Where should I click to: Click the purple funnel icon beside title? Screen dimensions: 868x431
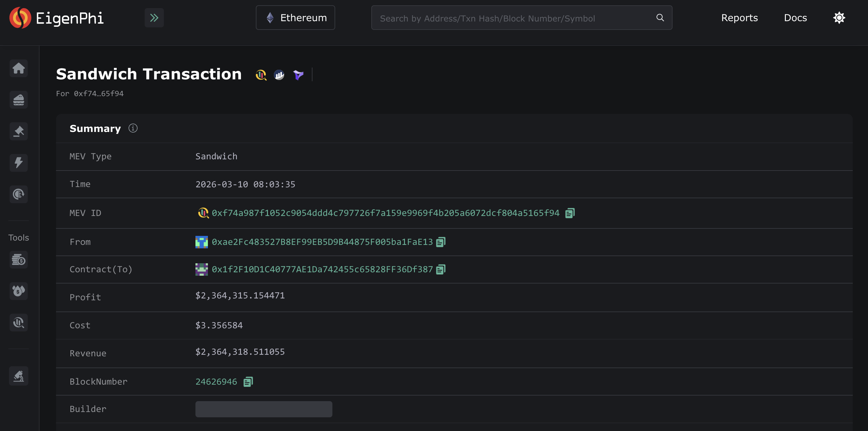pyautogui.click(x=298, y=75)
